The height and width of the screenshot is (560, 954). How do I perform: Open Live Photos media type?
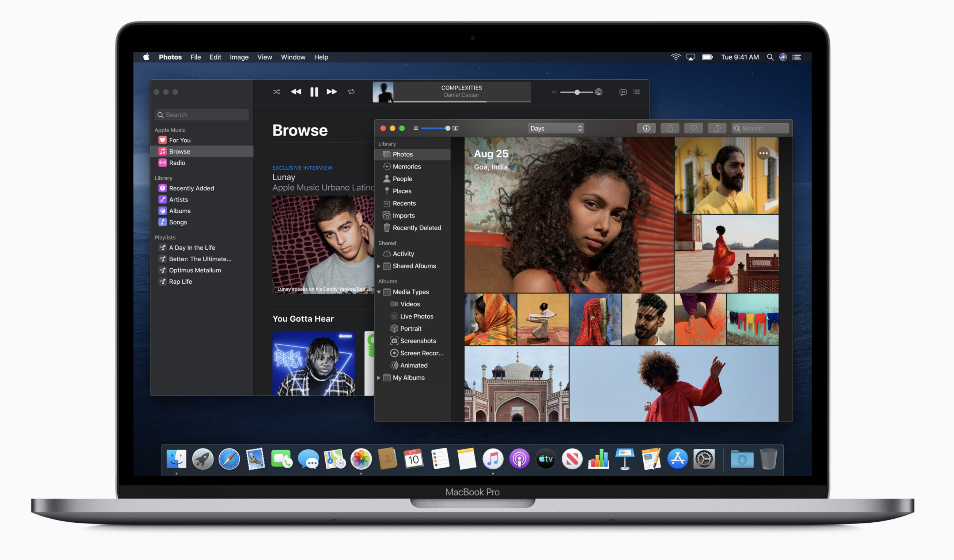[412, 317]
